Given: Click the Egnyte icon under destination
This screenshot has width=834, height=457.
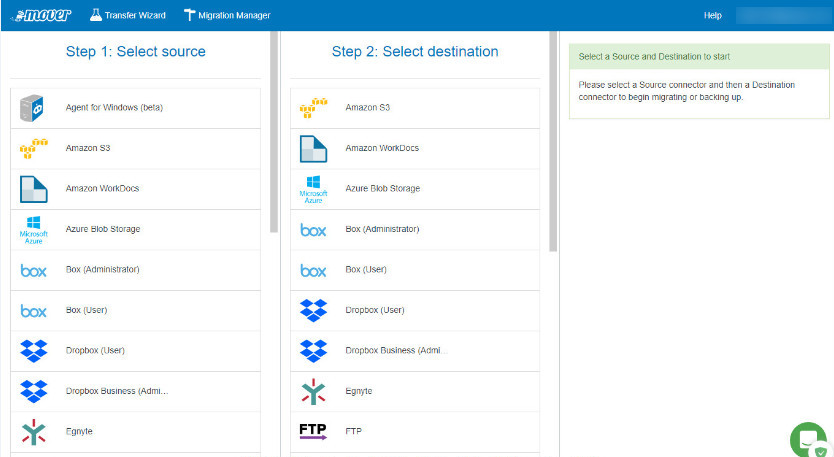Looking at the screenshot, I should tap(313, 392).
